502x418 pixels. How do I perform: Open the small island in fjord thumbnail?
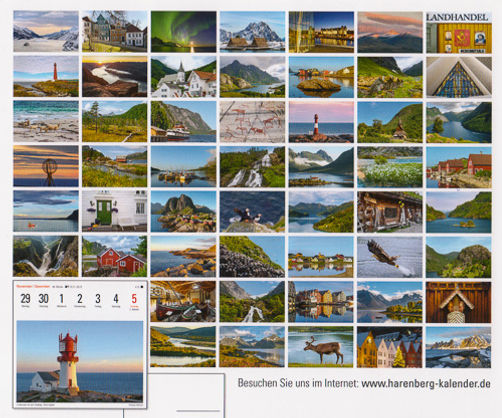point(459,212)
